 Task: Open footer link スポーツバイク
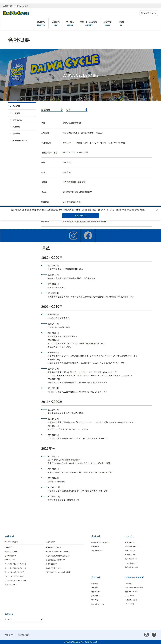pyautogui.click(x=10, y=560)
